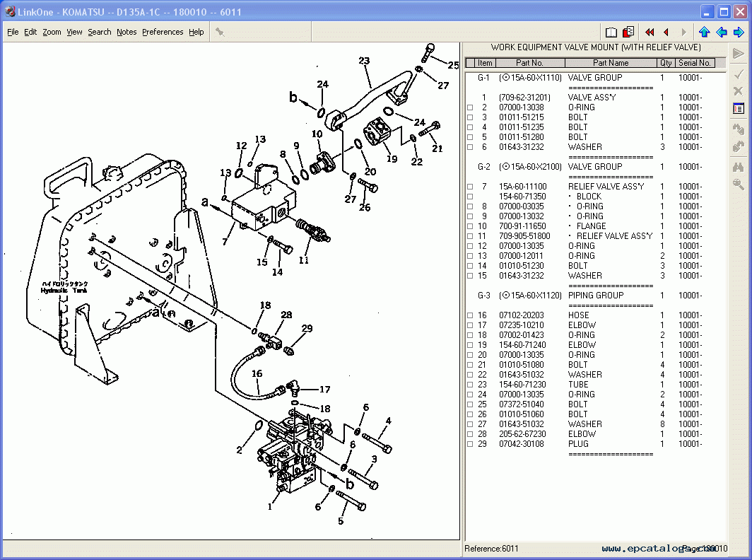752x560 pixels.
Task: Click the grey X sidebar icon
Action: (739, 91)
